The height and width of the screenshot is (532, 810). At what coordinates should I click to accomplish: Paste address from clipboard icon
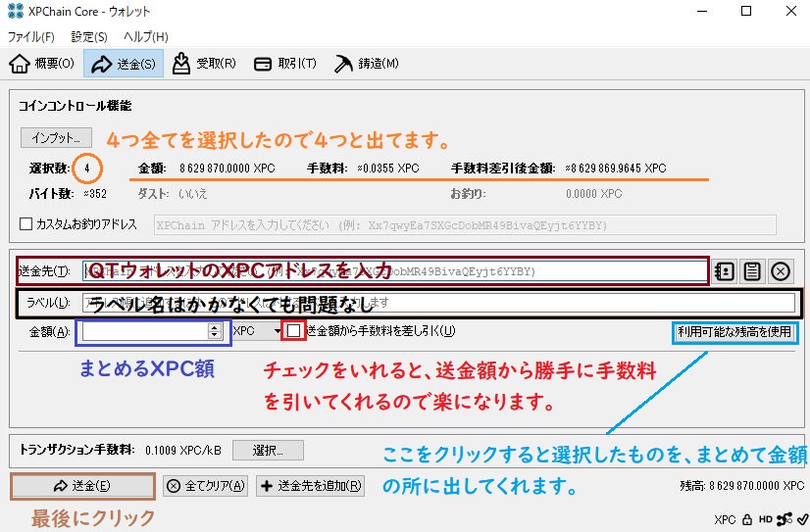752,271
